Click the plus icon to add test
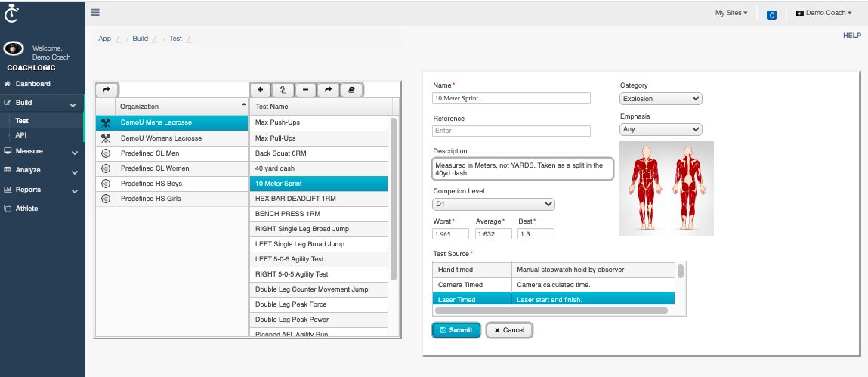This screenshot has width=868, height=377. click(x=260, y=90)
